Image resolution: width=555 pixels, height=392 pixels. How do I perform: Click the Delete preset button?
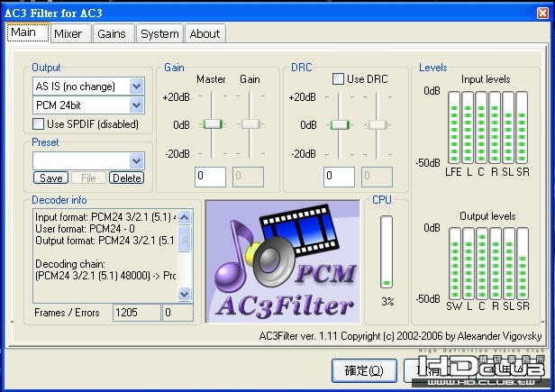point(127,178)
